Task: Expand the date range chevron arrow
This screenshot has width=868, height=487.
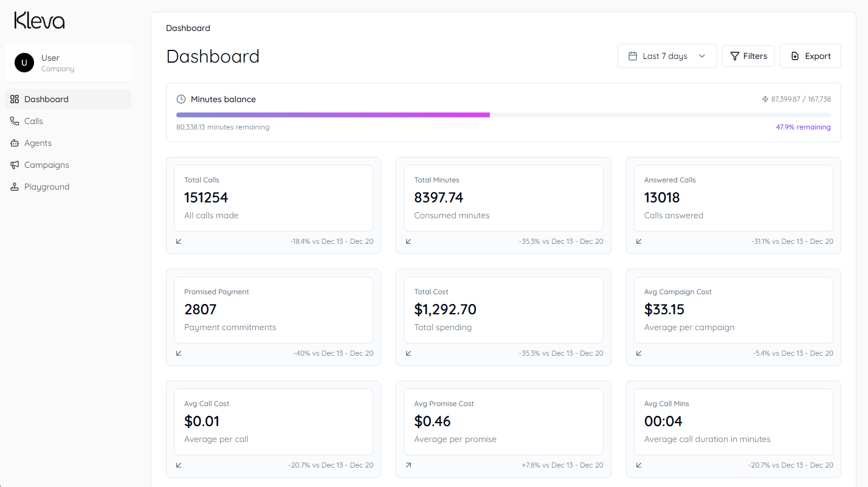Action: click(x=702, y=56)
